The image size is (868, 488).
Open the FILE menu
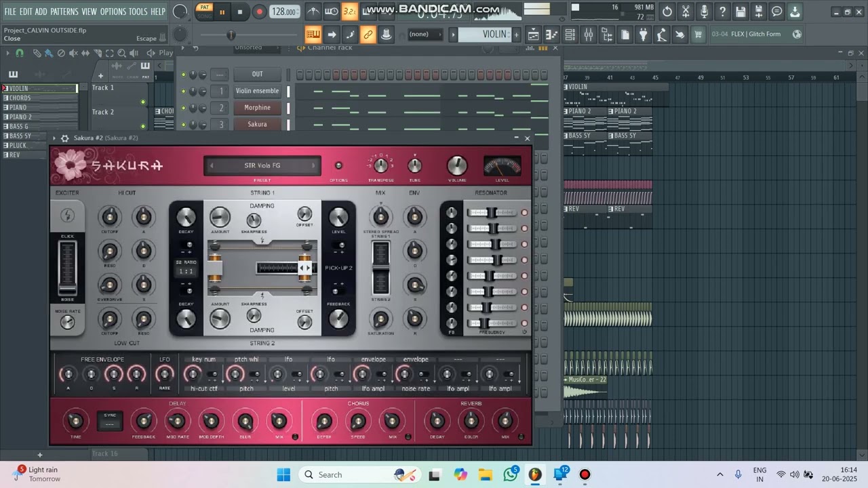[x=10, y=12]
